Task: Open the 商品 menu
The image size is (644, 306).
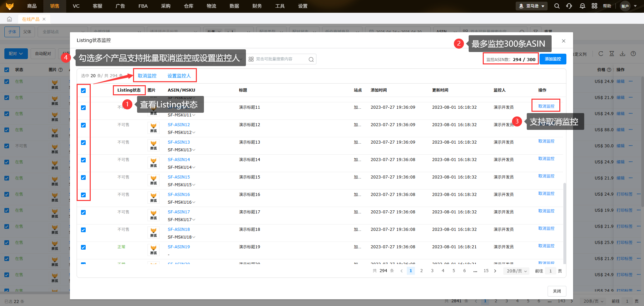Action: (x=32, y=6)
